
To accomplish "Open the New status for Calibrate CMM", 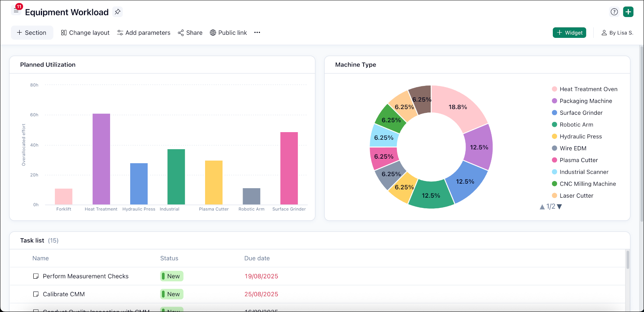I will click(172, 294).
